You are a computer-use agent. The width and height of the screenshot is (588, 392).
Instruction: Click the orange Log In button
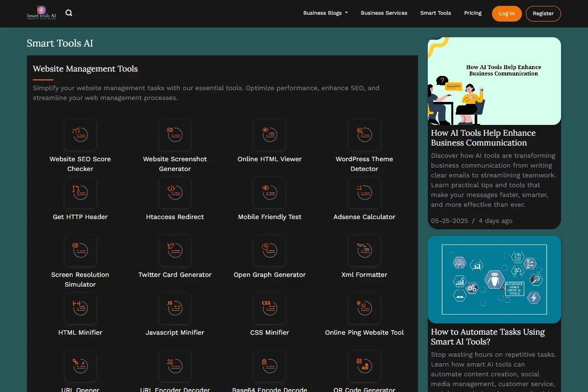pyautogui.click(x=507, y=14)
